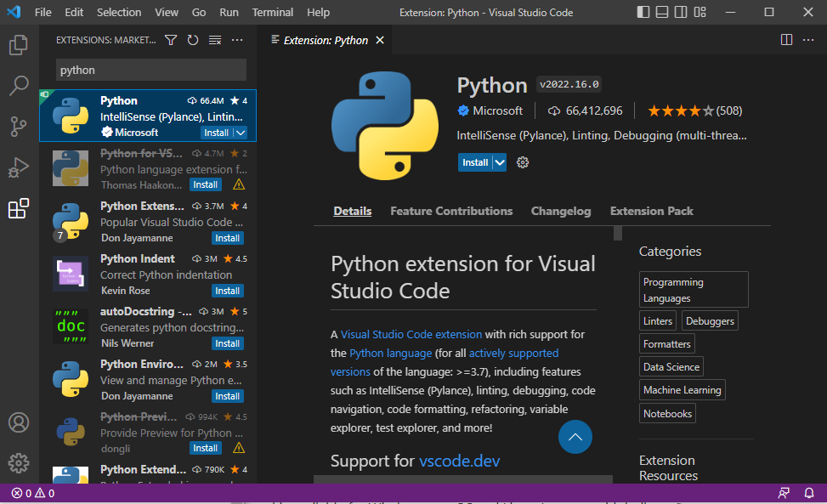The width and height of the screenshot is (827, 504).
Task: Install the Python Indent extension
Action: 227,291
